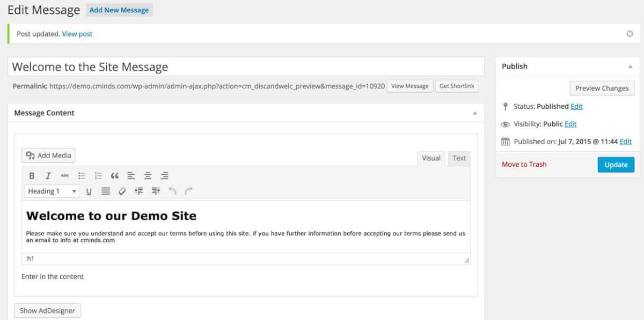The height and width of the screenshot is (320, 644).
Task: Underline the selected text
Action: pyautogui.click(x=89, y=191)
